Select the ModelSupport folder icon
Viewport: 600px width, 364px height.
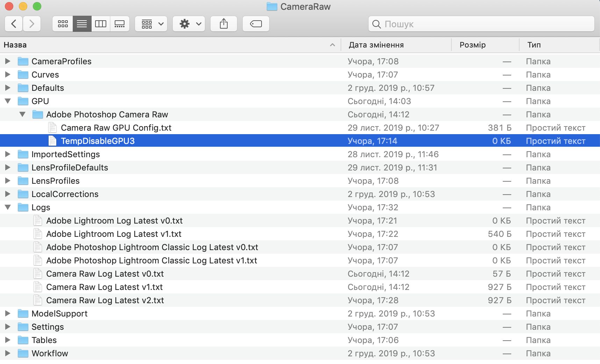coord(23,314)
